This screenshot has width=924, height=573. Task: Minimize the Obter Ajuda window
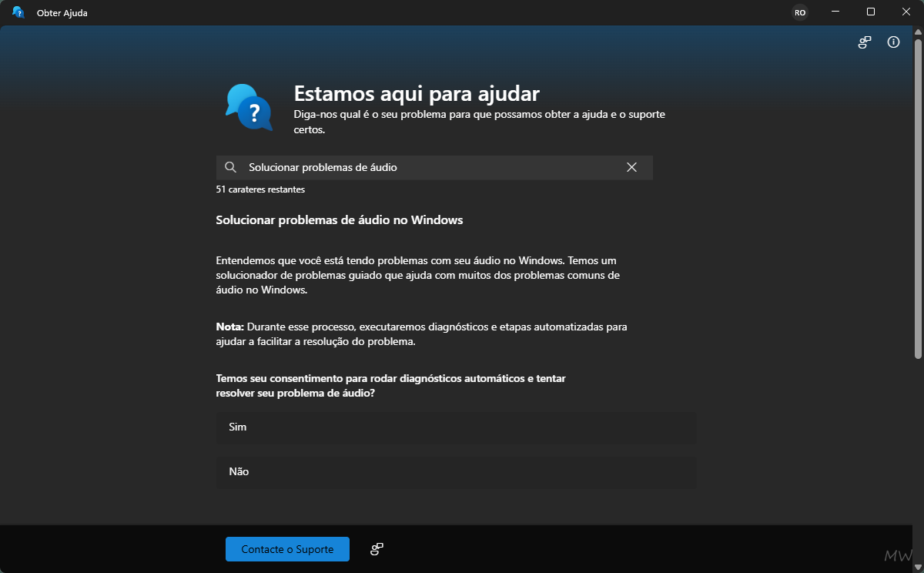(x=835, y=12)
